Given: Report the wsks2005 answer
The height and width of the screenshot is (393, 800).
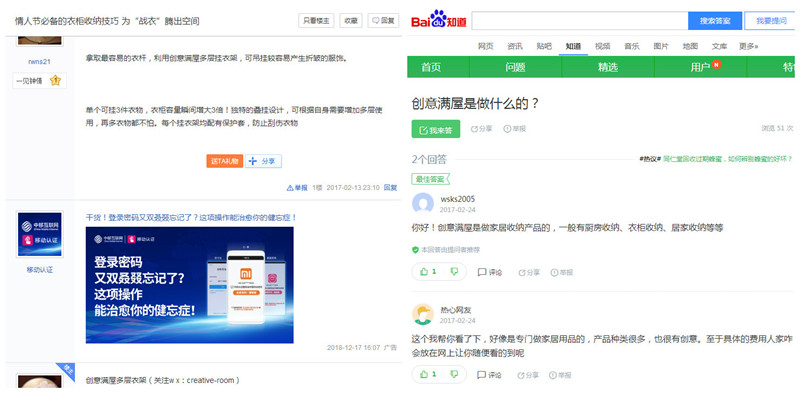Looking at the screenshot, I should point(562,273).
